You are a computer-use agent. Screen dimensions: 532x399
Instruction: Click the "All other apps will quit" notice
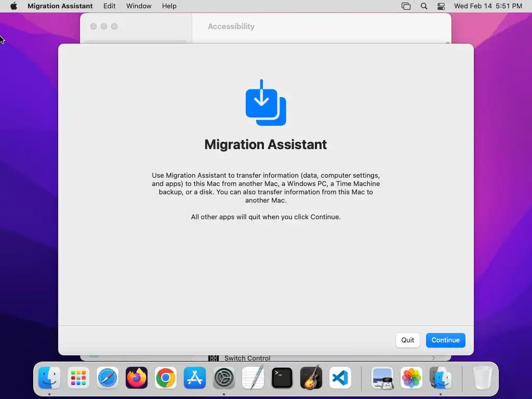pos(265,217)
